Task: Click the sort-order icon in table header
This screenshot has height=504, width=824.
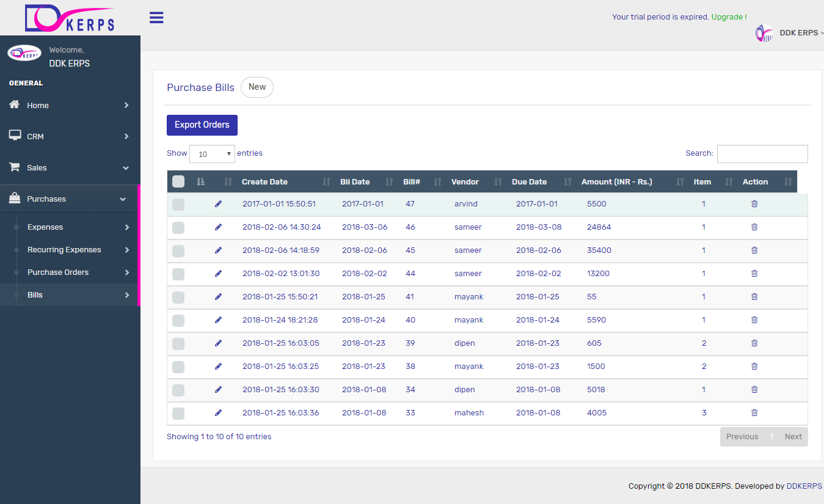Action: [201, 181]
